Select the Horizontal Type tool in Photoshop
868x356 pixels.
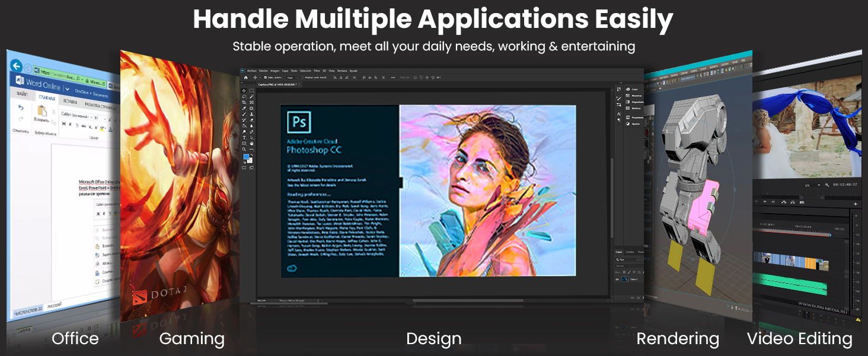[x=244, y=138]
